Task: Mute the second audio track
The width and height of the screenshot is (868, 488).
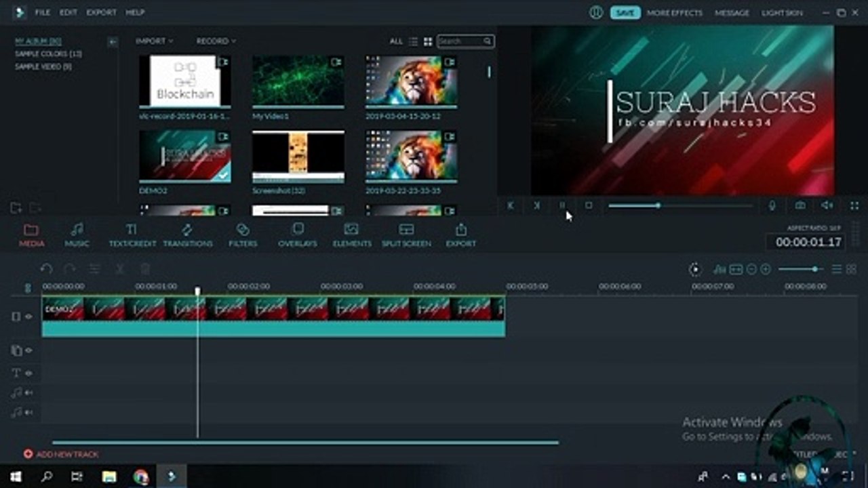Action: tap(28, 412)
